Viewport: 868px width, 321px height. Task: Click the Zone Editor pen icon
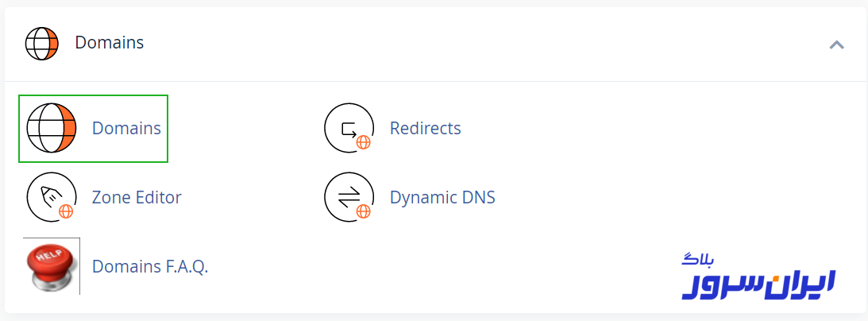click(51, 197)
